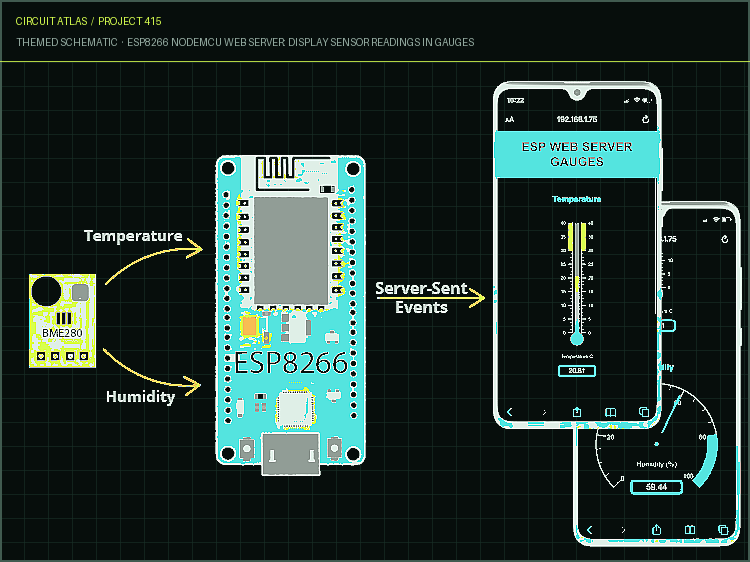Click the cyan Temperature heading on the phone

tap(577, 199)
